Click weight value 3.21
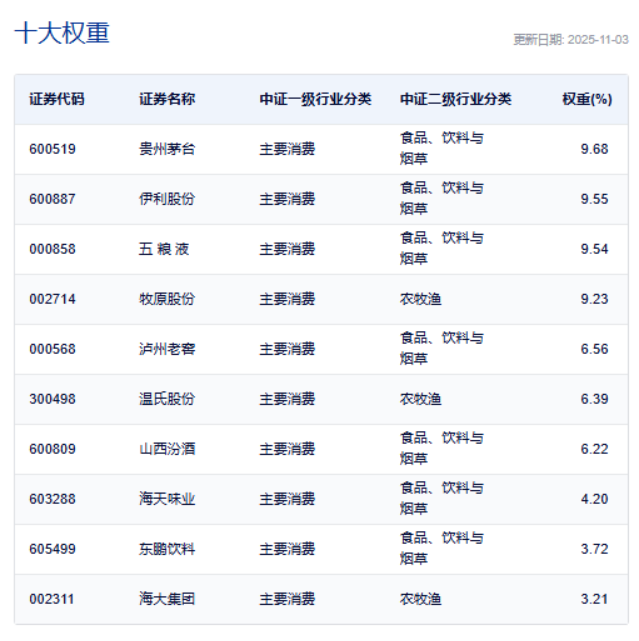 click(x=594, y=599)
